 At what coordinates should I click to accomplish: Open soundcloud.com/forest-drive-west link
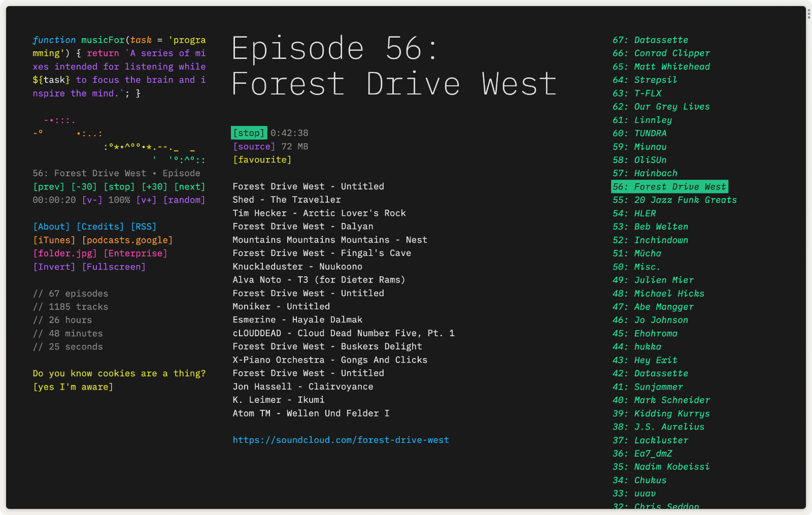[x=341, y=440]
